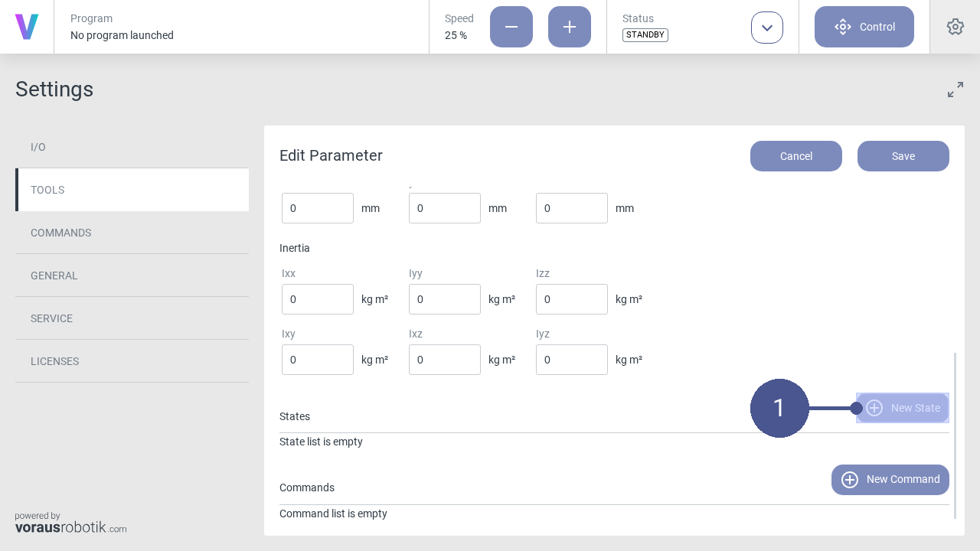Viewport: 980px width, 551px height.
Task: Decrease speed with the minus button
Action: [511, 27]
